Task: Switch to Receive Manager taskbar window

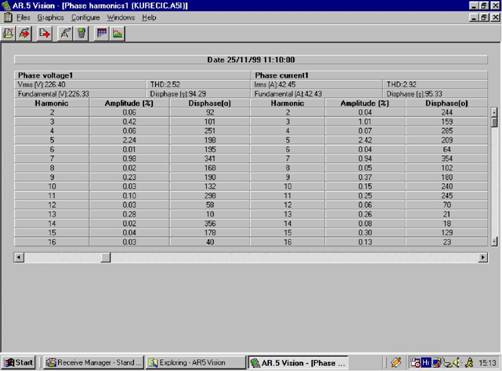Action: (x=94, y=362)
